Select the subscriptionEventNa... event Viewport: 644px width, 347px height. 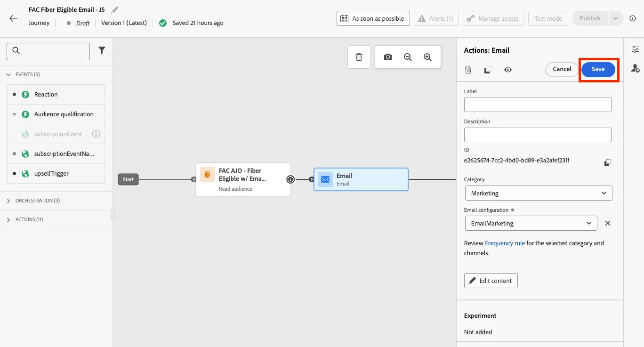pyautogui.click(x=56, y=153)
